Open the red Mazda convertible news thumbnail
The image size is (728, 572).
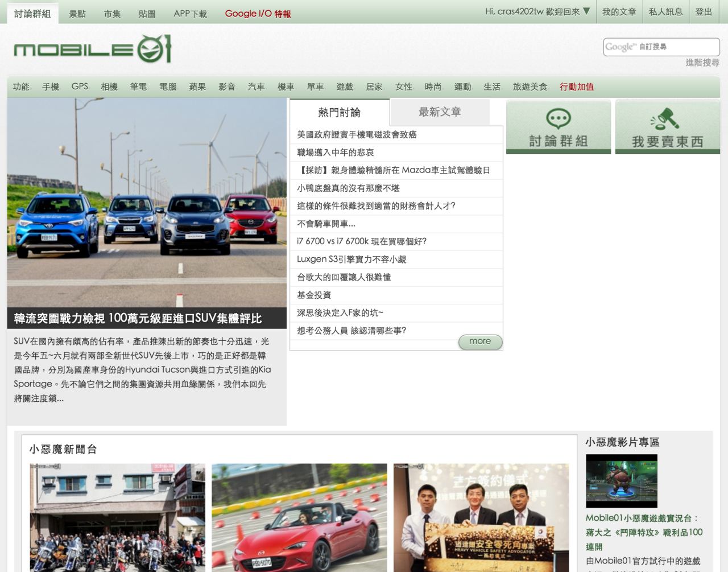pyautogui.click(x=299, y=517)
